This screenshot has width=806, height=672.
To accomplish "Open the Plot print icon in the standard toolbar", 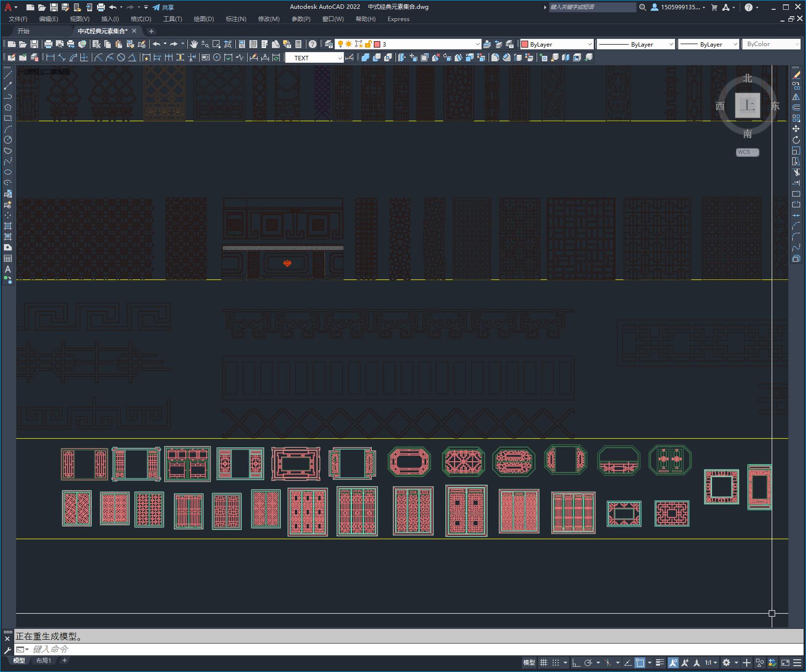I will pos(49,44).
